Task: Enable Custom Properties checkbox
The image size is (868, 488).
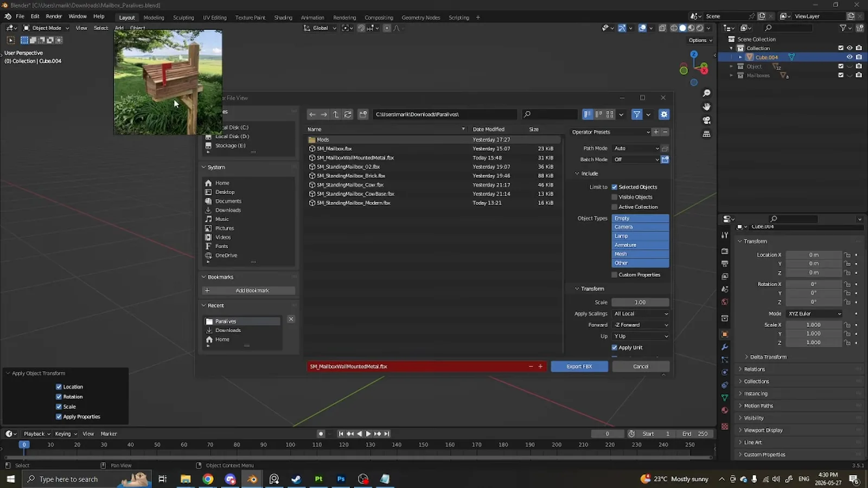Action: point(615,275)
